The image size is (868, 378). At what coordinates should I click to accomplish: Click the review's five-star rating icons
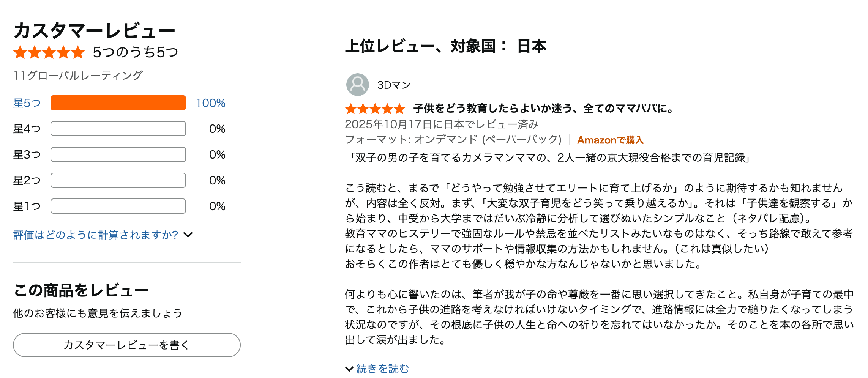click(375, 109)
